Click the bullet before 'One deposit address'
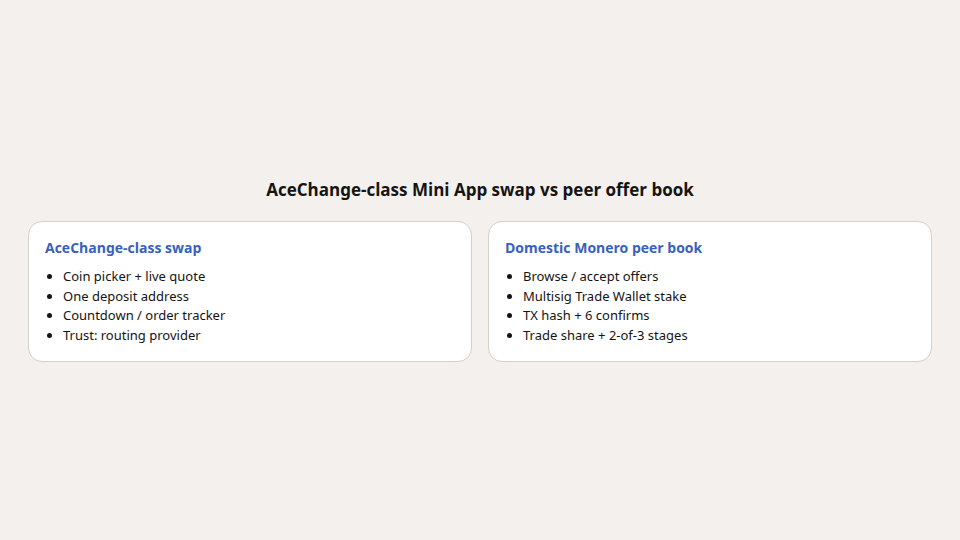This screenshot has width=960, height=540. pyautogui.click(x=50, y=296)
